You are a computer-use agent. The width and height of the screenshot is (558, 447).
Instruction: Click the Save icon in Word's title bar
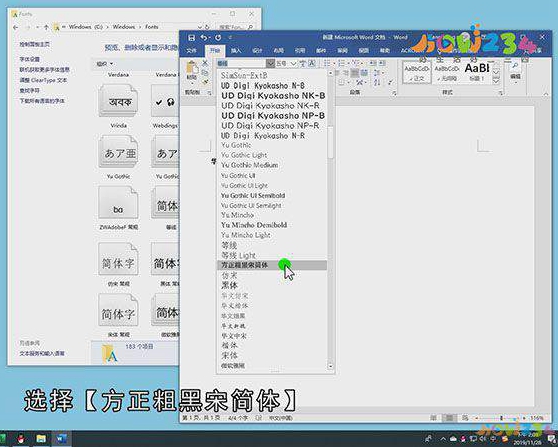coord(191,38)
